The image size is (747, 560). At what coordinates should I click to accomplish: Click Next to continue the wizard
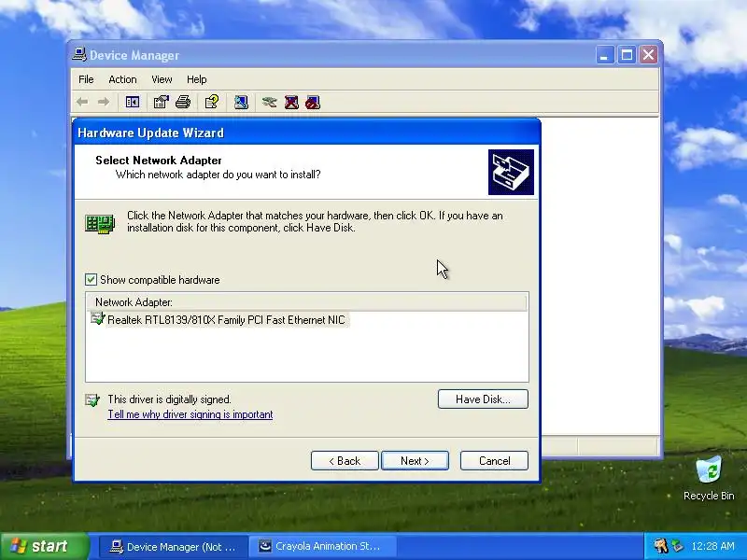pyautogui.click(x=415, y=460)
